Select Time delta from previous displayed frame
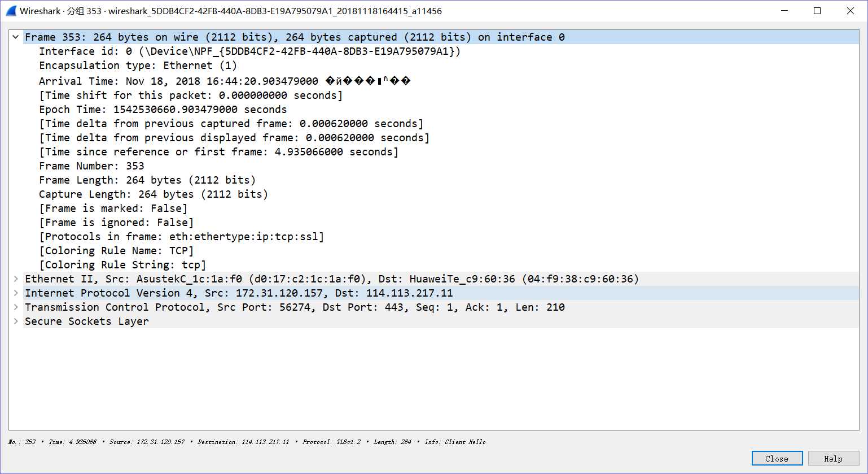Image resolution: width=868 pixels, height=474 pixels. 234,138
